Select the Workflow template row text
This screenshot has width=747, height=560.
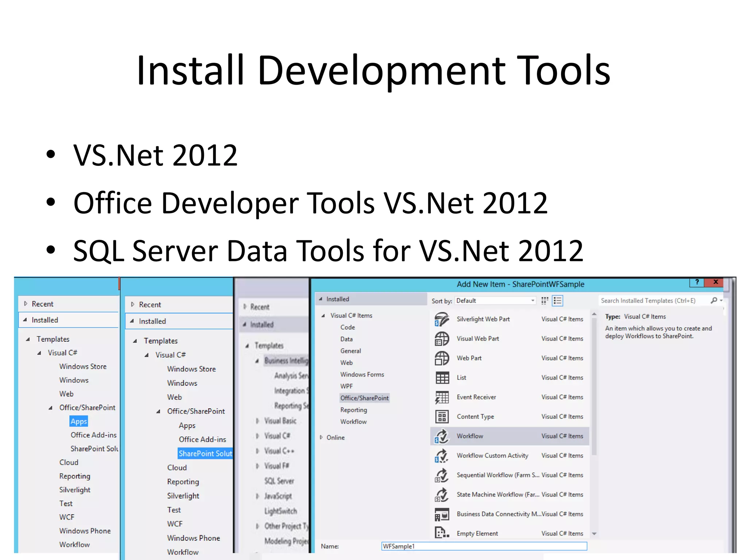pyautogui.click(x=470, y=436)
